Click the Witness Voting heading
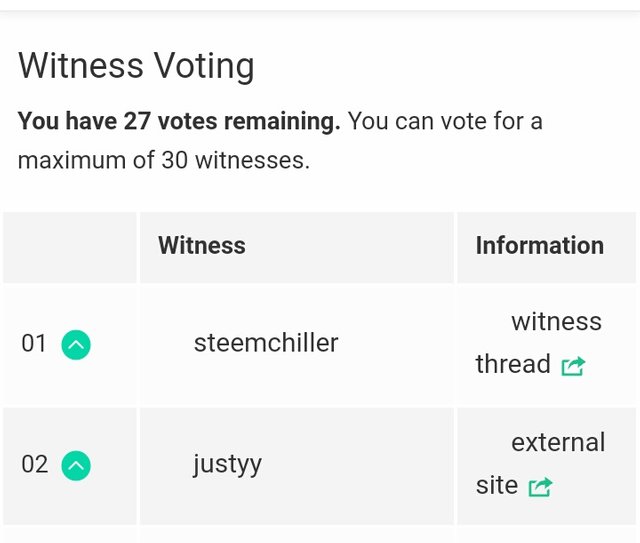Viewport: 640px width, 543px height. [x=136, y=66]
